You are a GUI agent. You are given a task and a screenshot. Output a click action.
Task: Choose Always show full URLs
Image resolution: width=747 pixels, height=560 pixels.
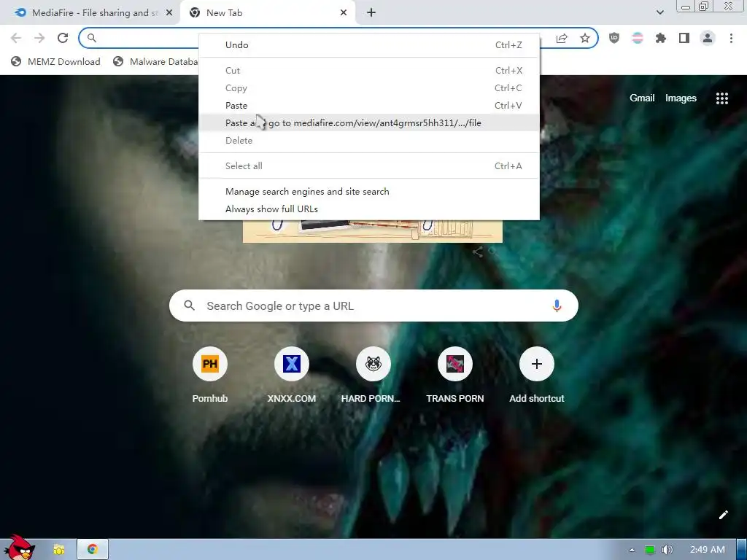click(x=369, y=209)
